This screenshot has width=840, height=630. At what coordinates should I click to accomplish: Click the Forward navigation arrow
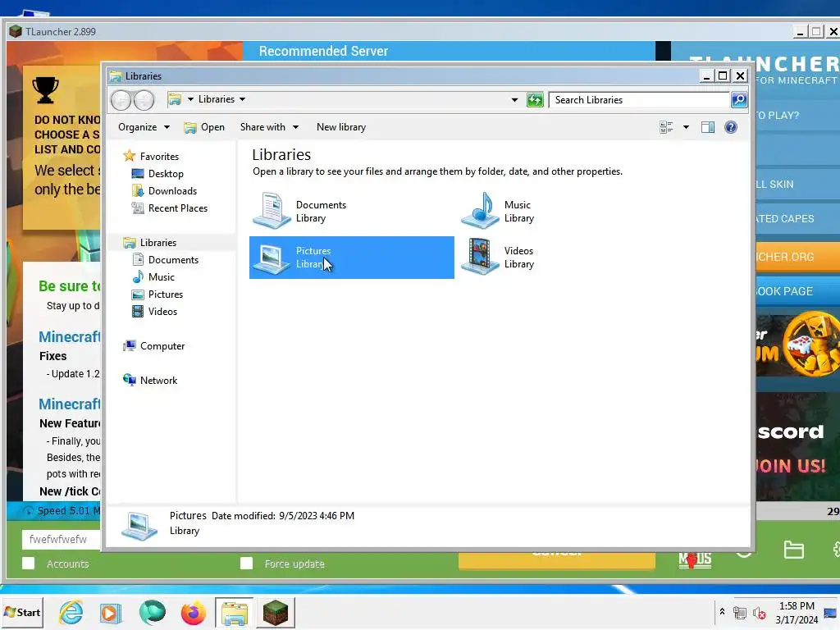click(144, 100)
